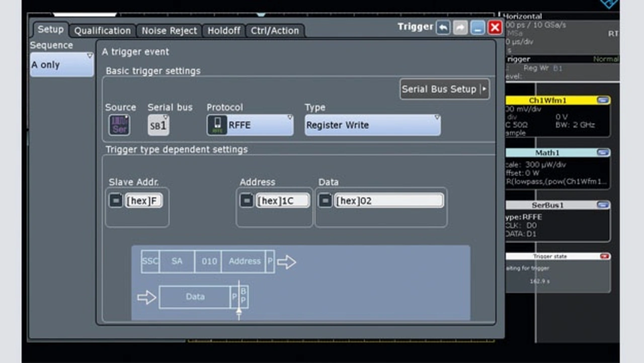
Task: Open the Noise Reject tab
Action: tap(169, 31)
